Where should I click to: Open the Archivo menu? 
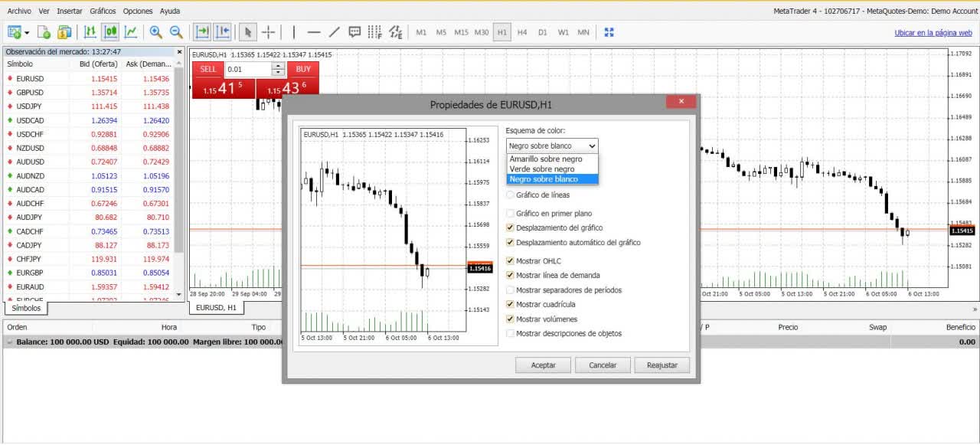(x=19, y=11)
